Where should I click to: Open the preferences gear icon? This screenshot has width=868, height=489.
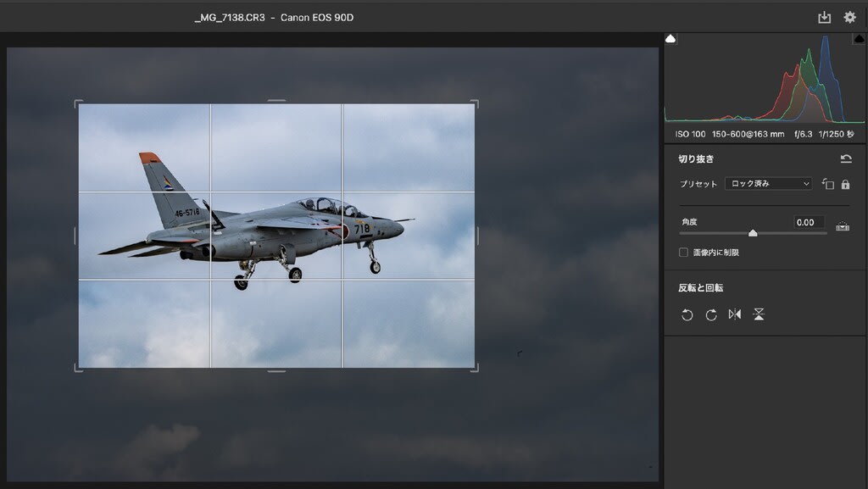(849, 17)
